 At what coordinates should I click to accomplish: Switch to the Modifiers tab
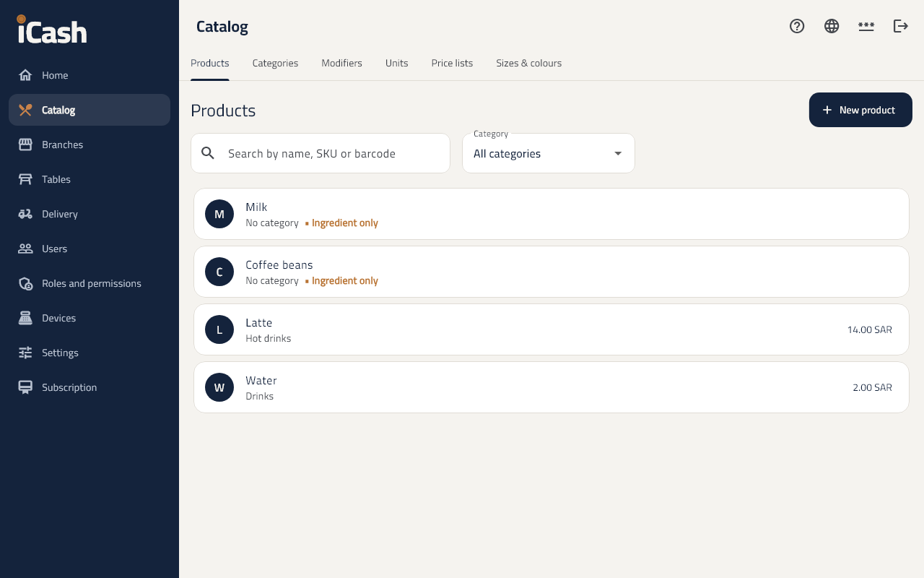(341, 64)
